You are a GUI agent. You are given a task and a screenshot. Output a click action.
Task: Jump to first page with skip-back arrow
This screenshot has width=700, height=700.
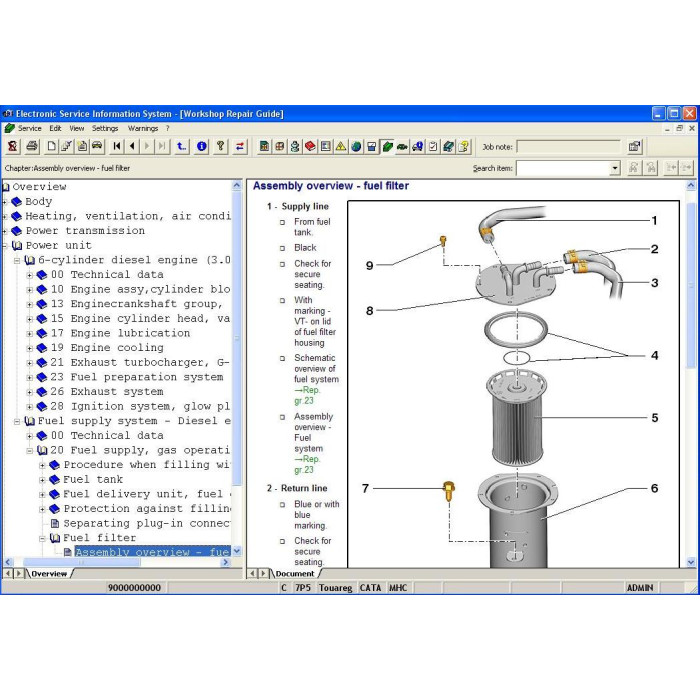coord(117,146)
